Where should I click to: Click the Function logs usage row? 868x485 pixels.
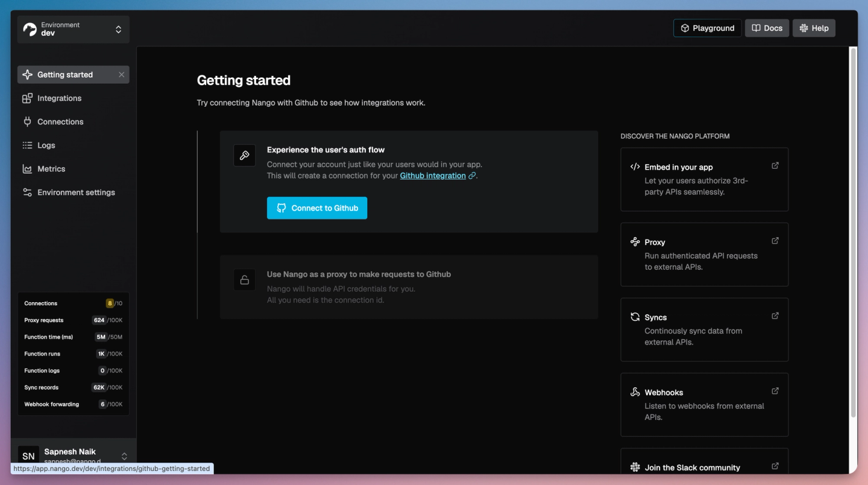pos(74,371)
